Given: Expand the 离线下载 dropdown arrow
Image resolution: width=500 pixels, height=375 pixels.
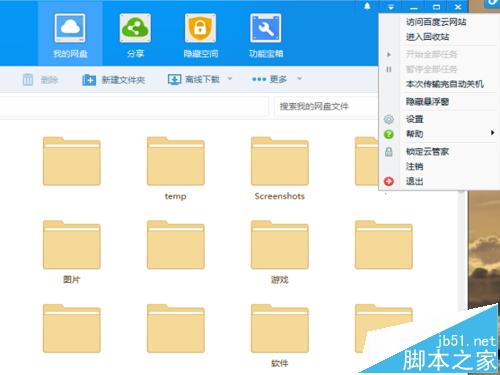Looking at the screenshot, I should 230,79.
